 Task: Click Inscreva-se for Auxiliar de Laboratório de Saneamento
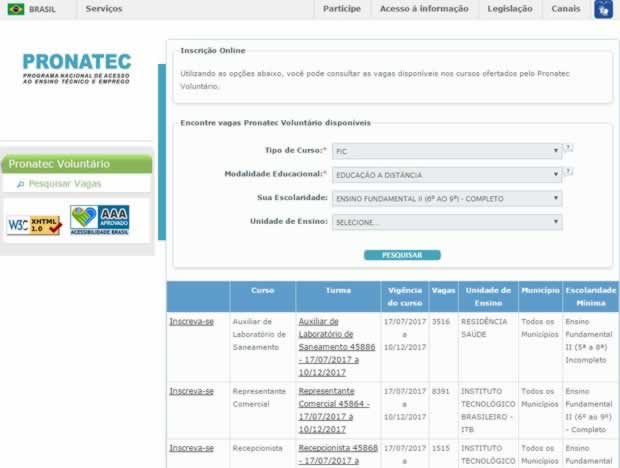pos(191,321)
